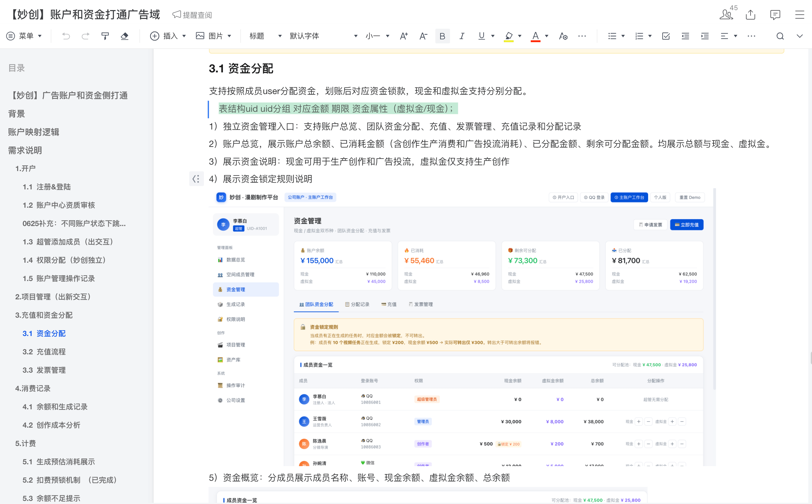This screenshot has height=504, width=812.
Task: Click the text alignment icon
Action: 724,36
